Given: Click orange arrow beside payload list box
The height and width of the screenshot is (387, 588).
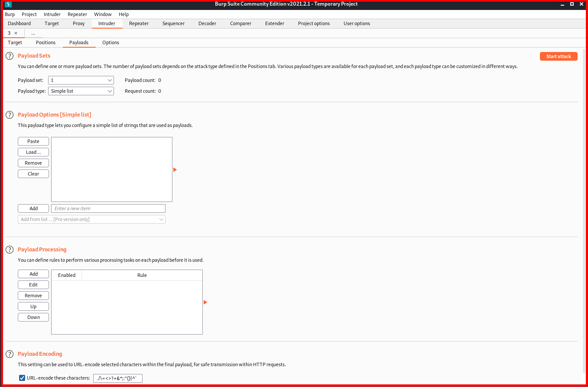Looking at the screenshot, I should click(x=175, y=169).
